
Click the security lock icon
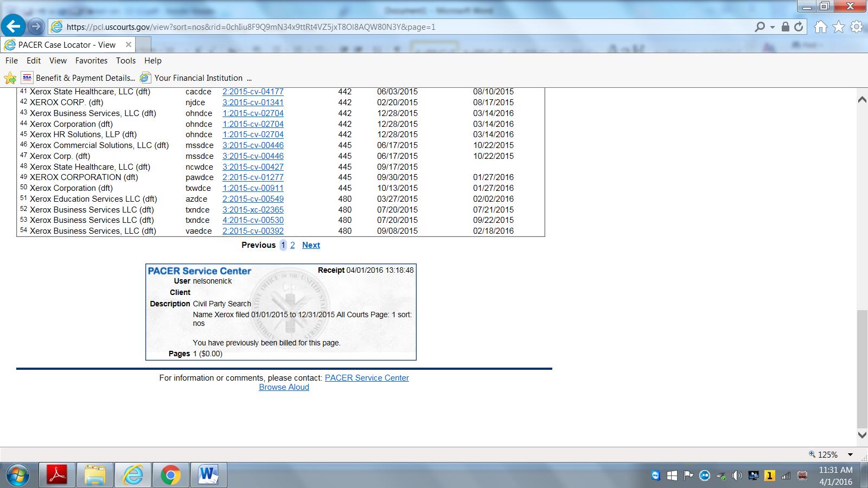pos(785,27)
